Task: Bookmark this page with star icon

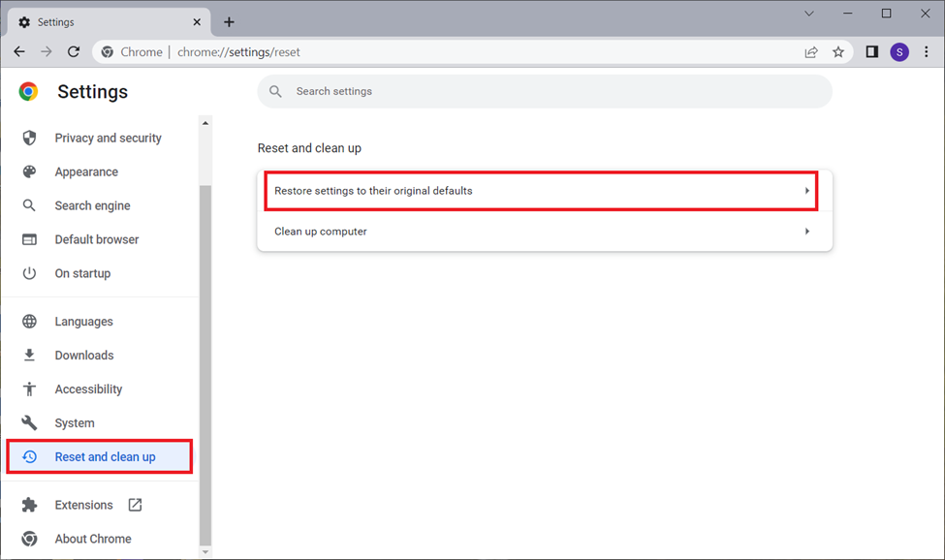Action: (x=838, y=52)
